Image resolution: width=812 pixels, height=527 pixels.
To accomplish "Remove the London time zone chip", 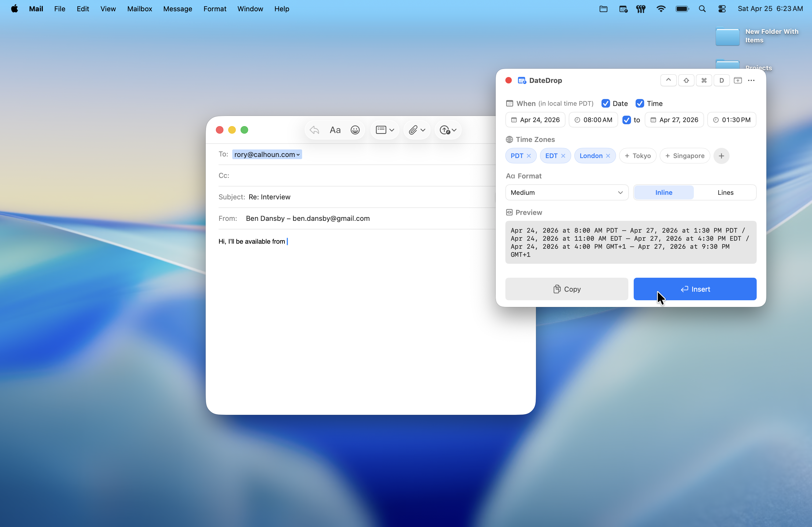I will tap(609, 156).
